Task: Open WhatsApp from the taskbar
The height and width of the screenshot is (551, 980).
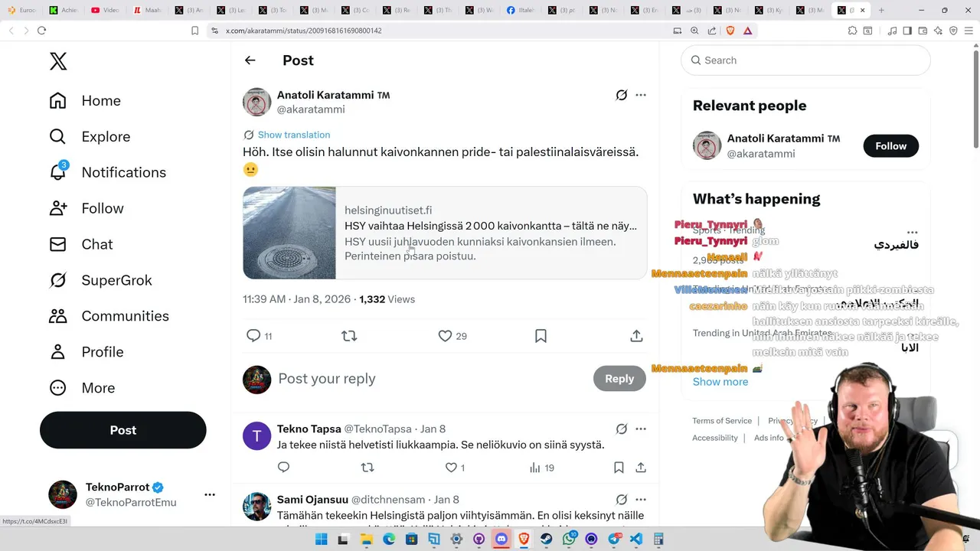Action: pyautogui.click(x=569, y=539)
